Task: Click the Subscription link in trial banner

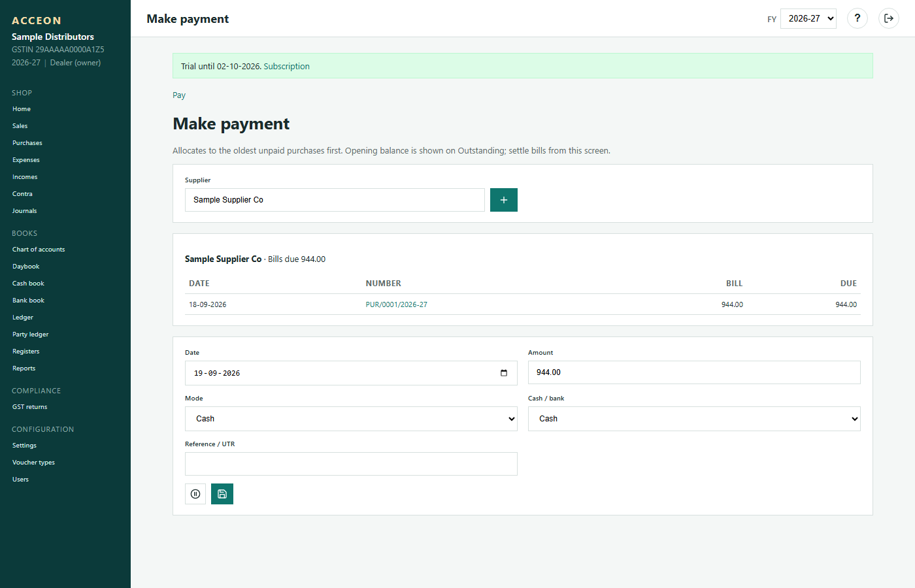Action: (286, 66)
